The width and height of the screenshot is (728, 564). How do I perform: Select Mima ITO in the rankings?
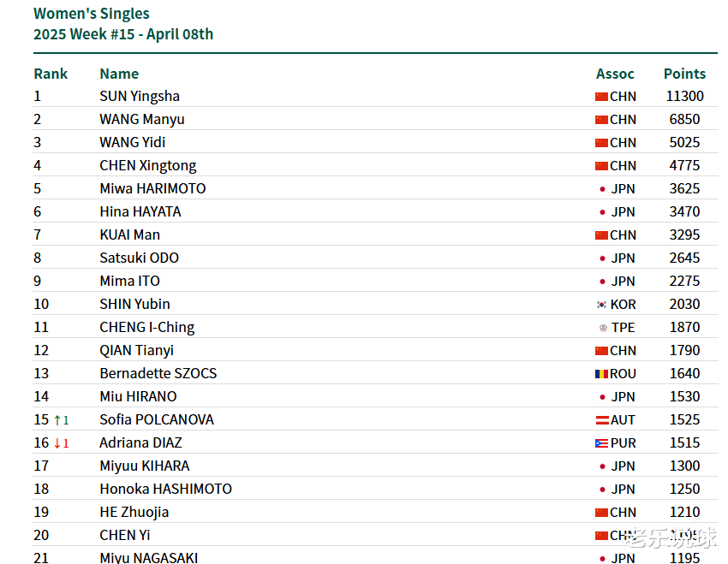[130, 281]
